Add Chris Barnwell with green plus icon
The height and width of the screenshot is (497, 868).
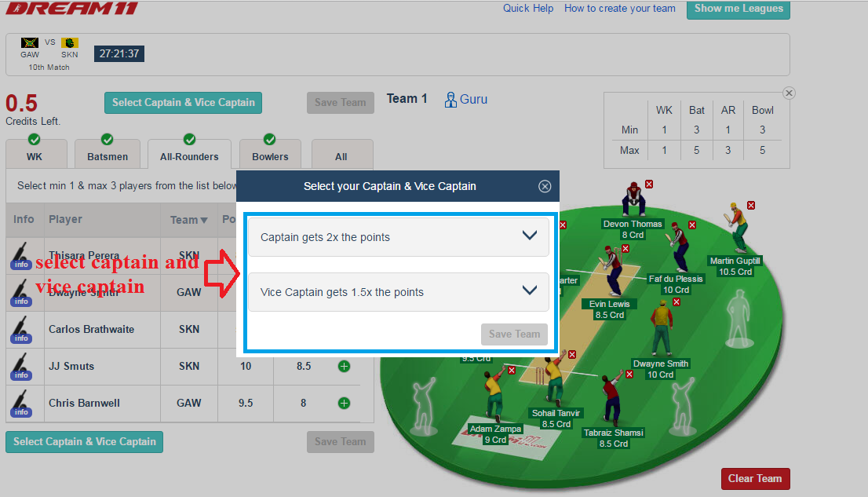click(x=344, y=404)
